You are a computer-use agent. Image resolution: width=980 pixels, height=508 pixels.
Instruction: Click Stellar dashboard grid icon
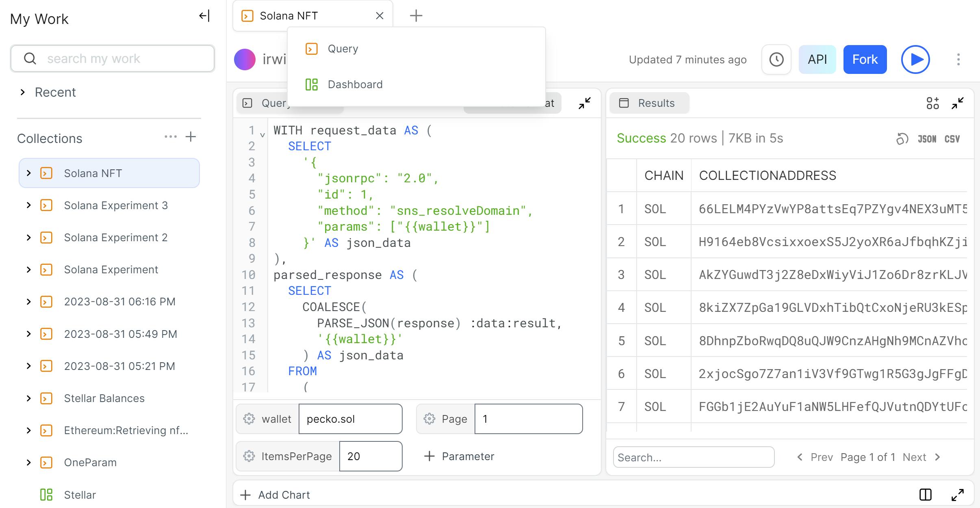[x=46, y=495]
